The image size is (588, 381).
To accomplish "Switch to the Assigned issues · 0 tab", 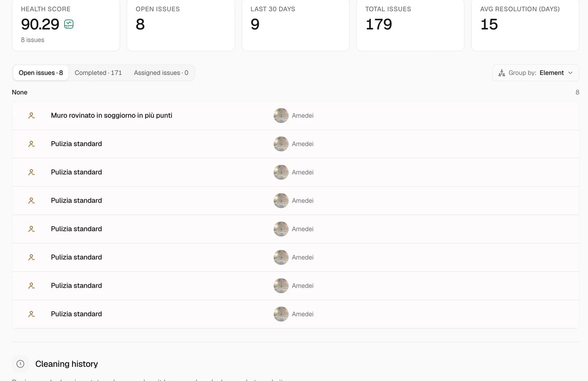I will point(161,73).
